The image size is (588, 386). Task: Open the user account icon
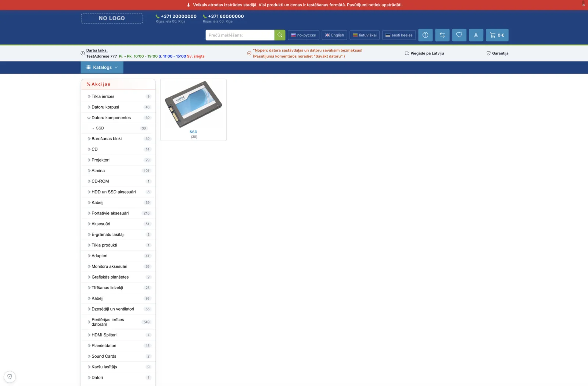click(476, 35)
